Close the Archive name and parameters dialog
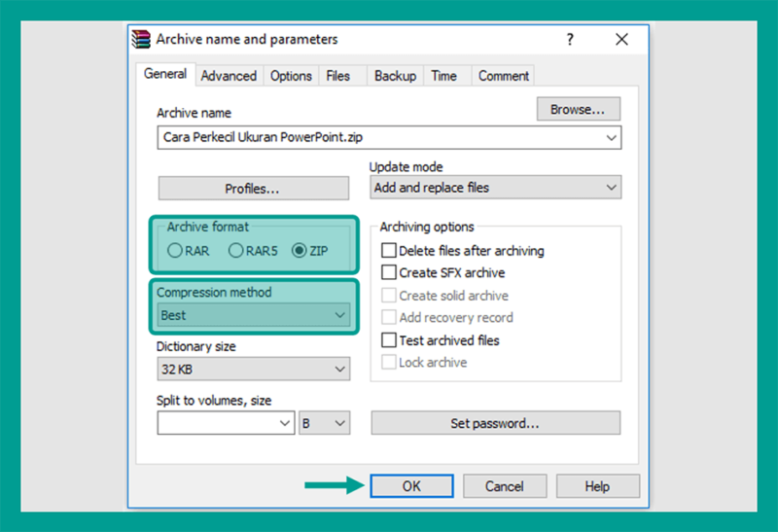The height and width of the screenshot is (532, 778). pyautogui.click(x=621, y=39)
